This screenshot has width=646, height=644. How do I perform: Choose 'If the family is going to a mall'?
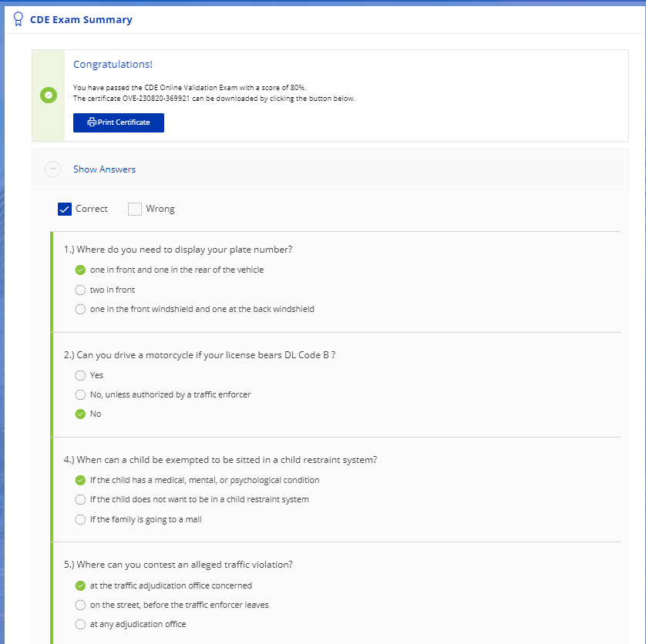click(x=80, y=519)
